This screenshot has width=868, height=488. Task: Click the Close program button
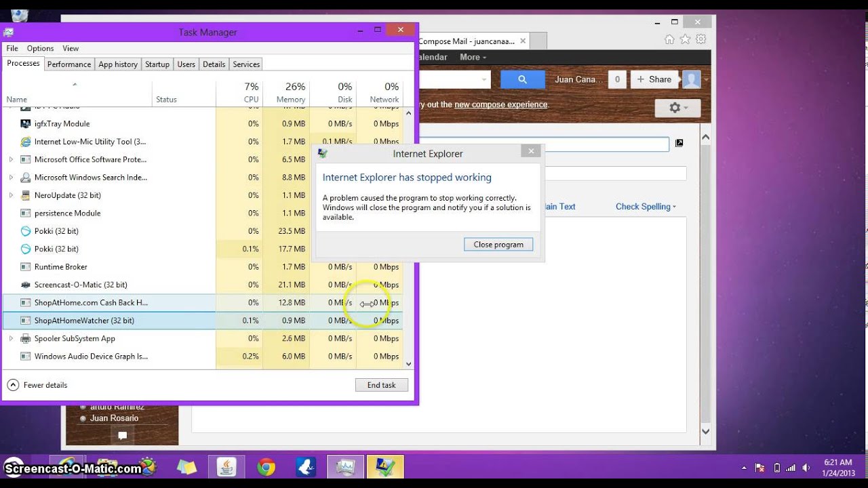pos(498,245)
